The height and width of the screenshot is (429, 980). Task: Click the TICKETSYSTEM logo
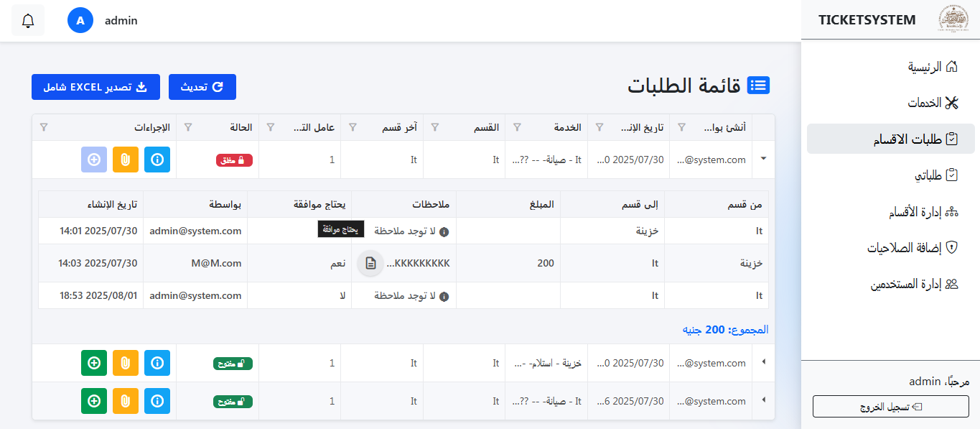click(955, 19)
